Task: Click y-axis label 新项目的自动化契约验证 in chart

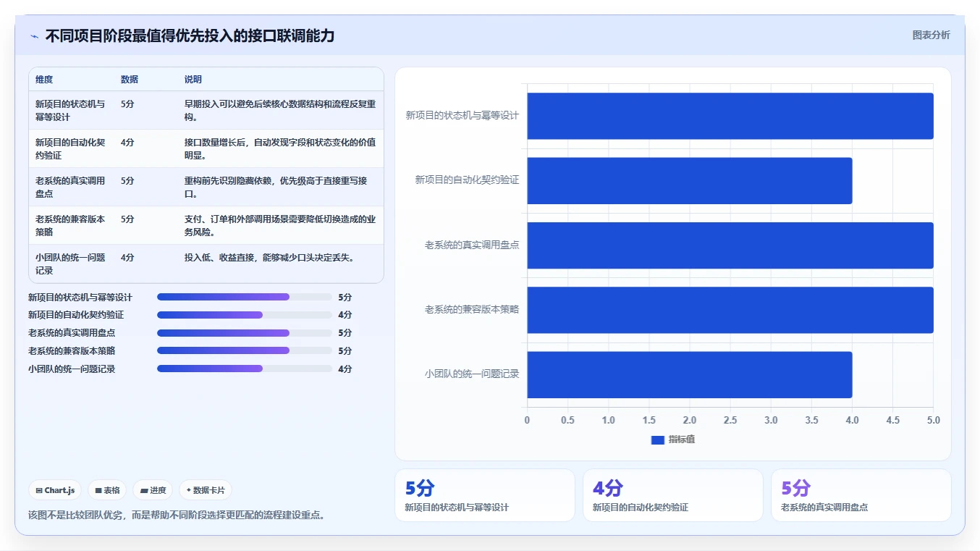Action: [x=467, y=180]
